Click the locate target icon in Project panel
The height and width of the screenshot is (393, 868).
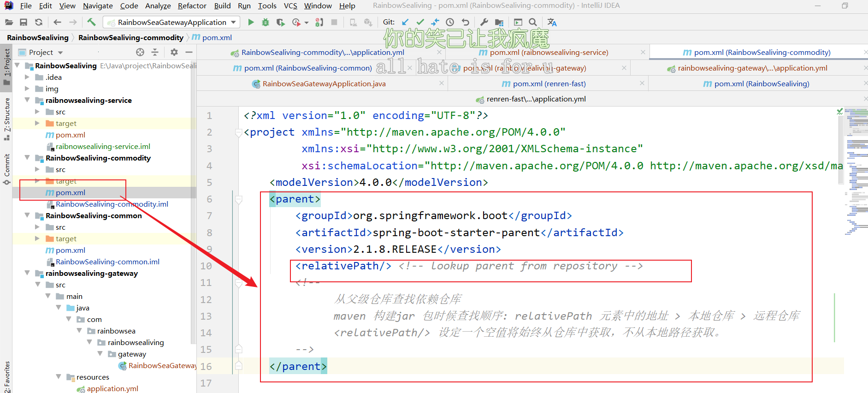pos(140,52)
